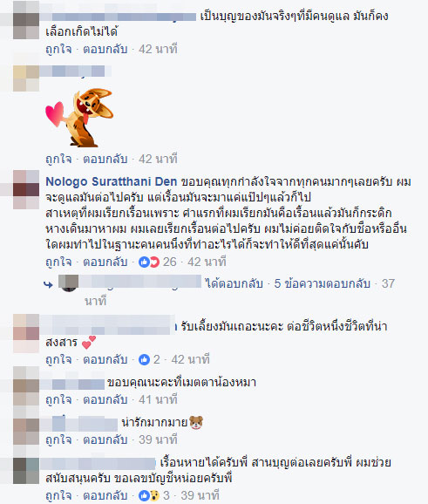Click Nologo Suratthani Den's avatar picture

coord(26,189)
